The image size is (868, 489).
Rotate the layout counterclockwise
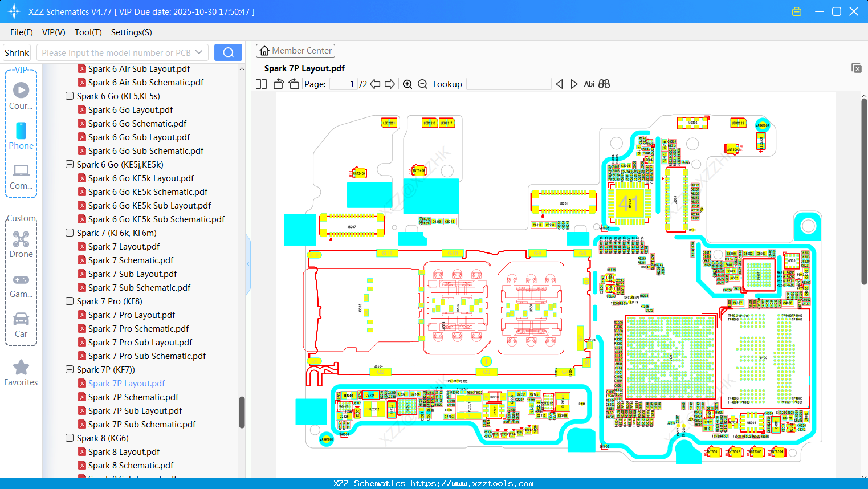click(278, 84)
